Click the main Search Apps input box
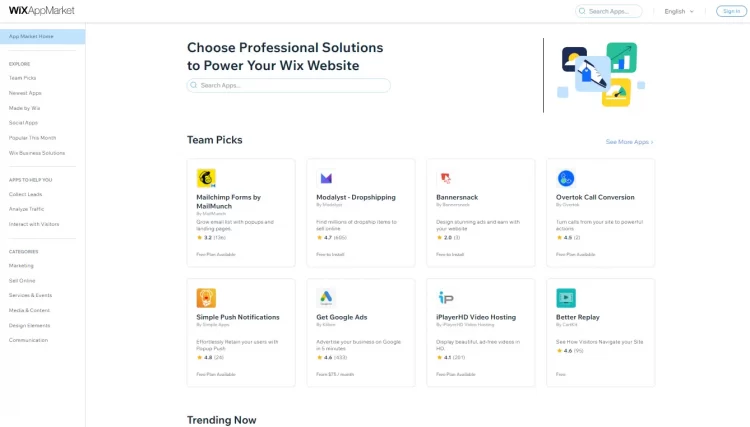The image size is (750, 427). (288, 85)
